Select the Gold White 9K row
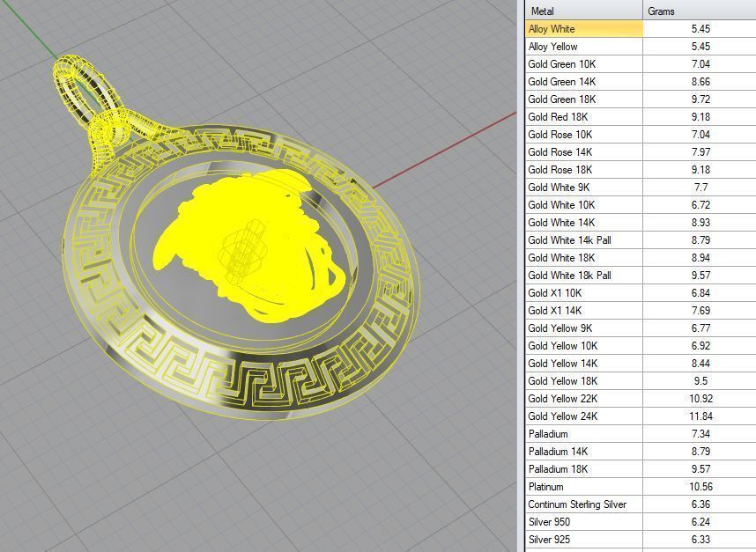Screen dimensions: 756x552 pos(641,188)
